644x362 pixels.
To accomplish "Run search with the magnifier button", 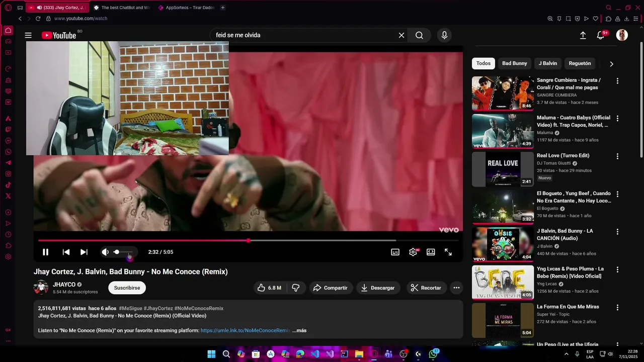I will coord(419,35).
